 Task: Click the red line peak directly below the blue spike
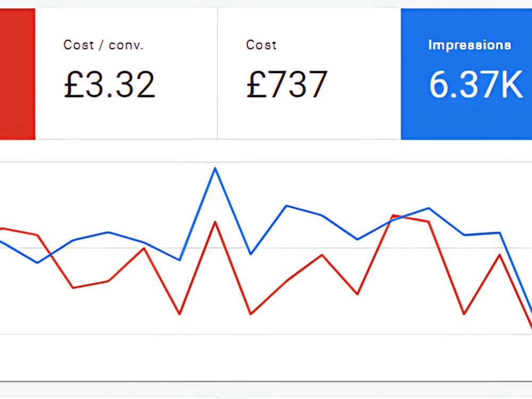tap(215, 222)
